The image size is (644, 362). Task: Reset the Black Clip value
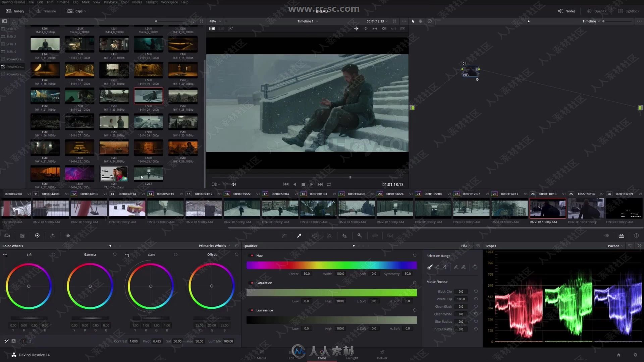[476, 291]
